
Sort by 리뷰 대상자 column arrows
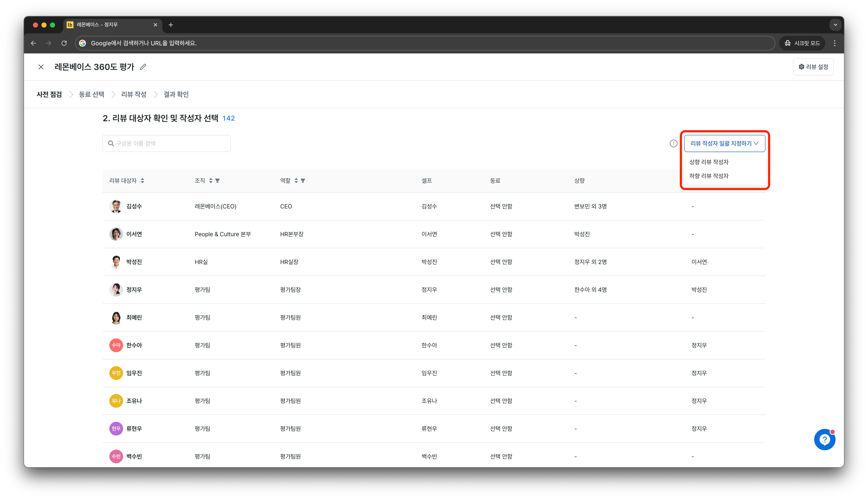point(142,181)
